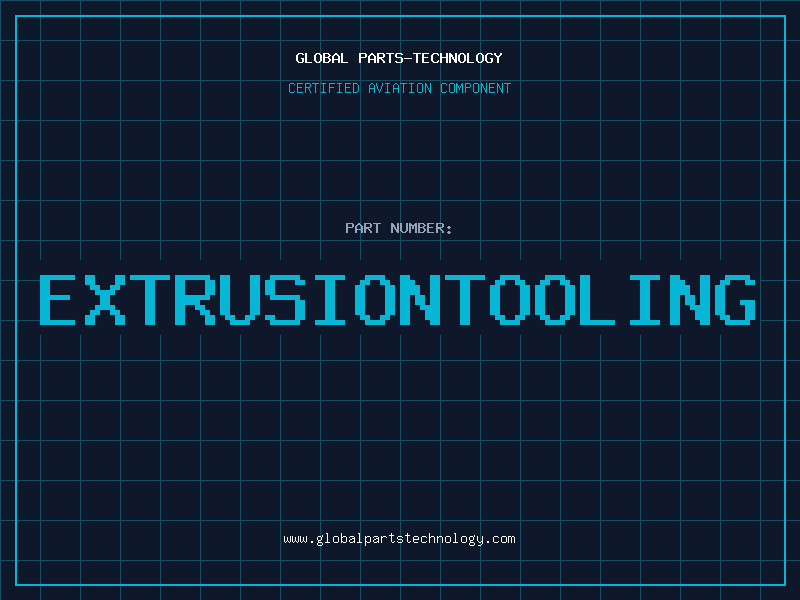Click the word COMPONENT in the subtitle
Image resolution: width=800 pixels, height=600 pixels.
coord(475,88)
